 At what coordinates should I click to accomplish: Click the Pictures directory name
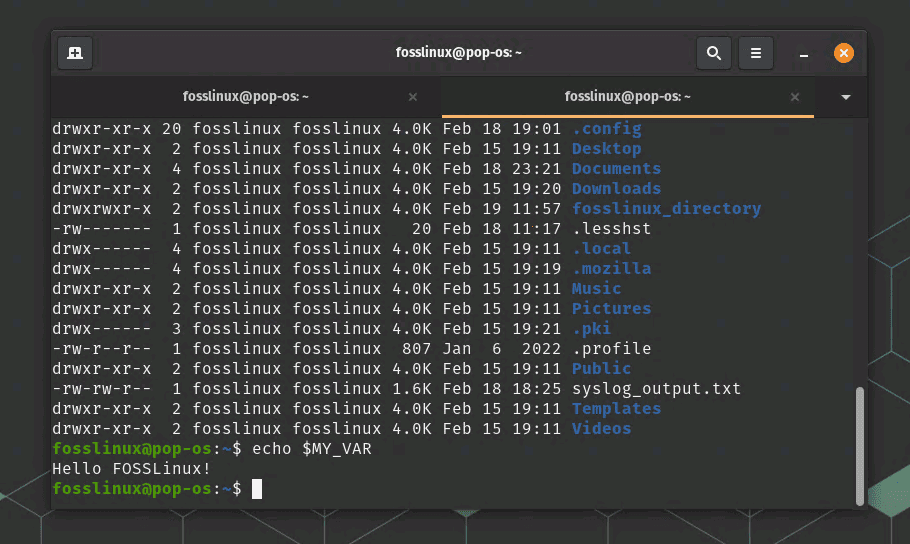[x=612, y=308]
